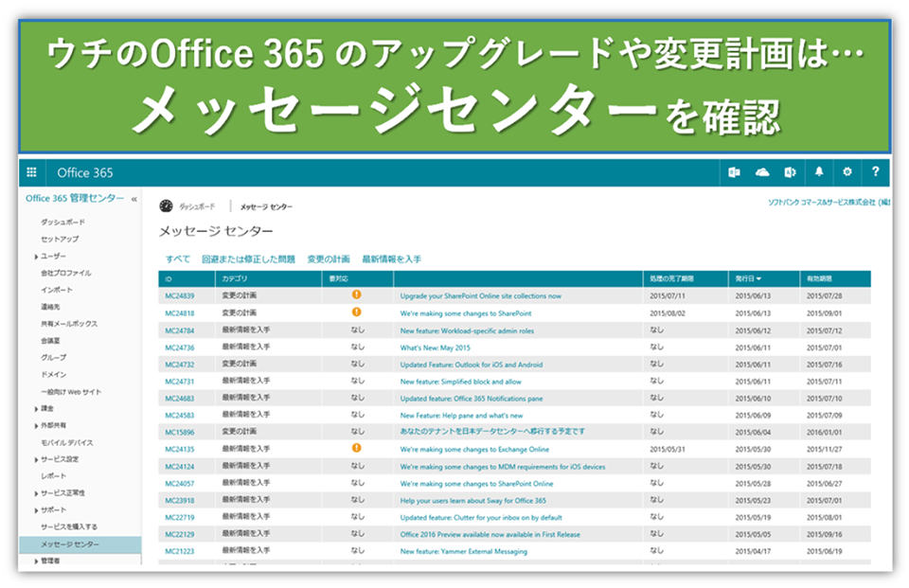This screenshot has height=588, width=909.
Task: Expand the 管理者 tree node
Action: [36, 561]
